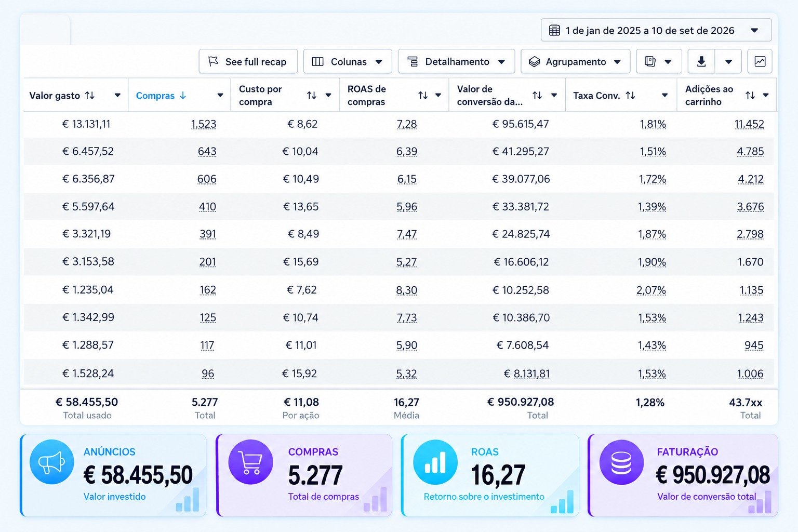Open Valor de conversão column menu
This screenshot has width=798, height=532.
point(554,95)
